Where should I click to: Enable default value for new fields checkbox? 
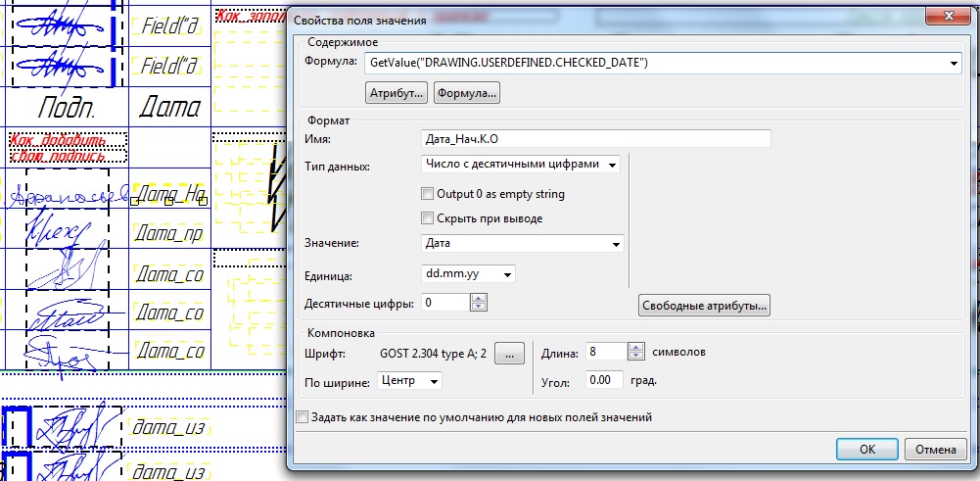point(303,416)
